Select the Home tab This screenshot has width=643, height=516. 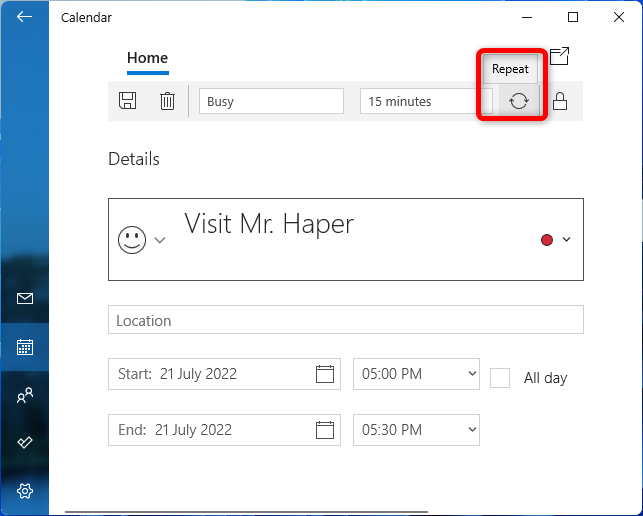pyautogui.click(x=148, y=58)
